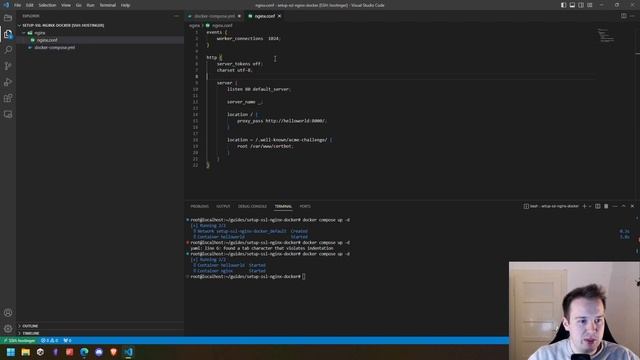Open the Explorer view in activity bar
The height and width of the screenshot is (360, 640).
(x=8, y=34)
